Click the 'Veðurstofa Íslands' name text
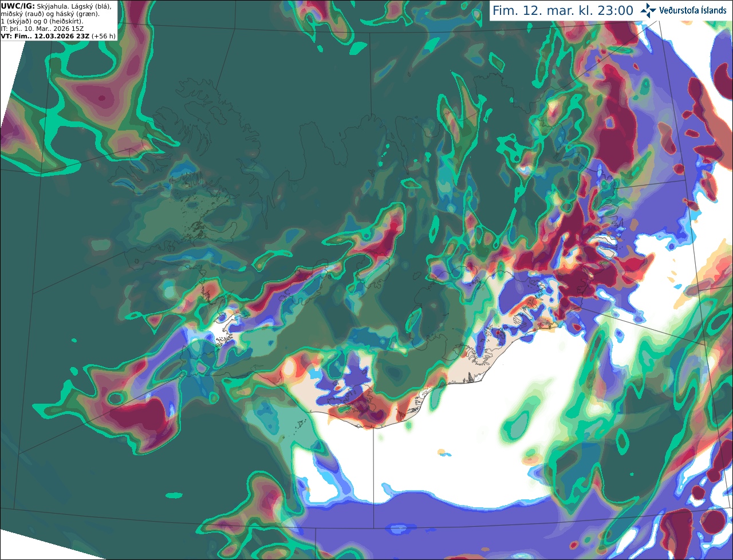 pos(693,10)
